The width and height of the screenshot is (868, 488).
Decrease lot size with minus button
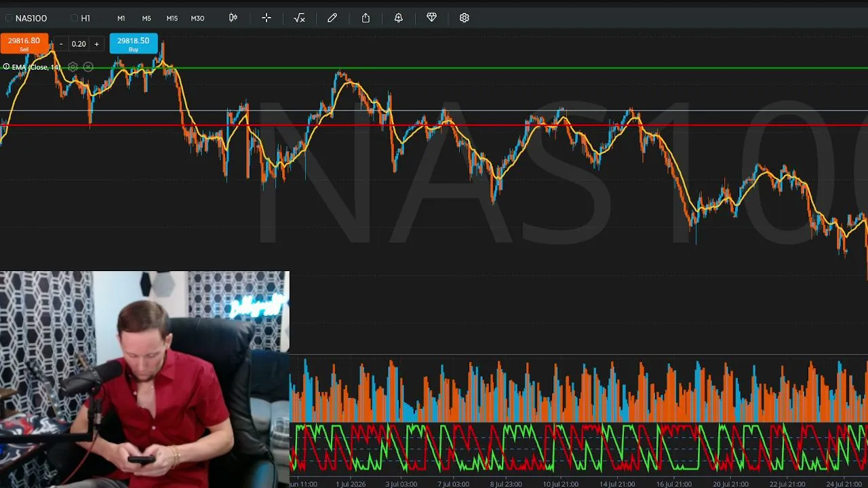[x=61, y=44]
